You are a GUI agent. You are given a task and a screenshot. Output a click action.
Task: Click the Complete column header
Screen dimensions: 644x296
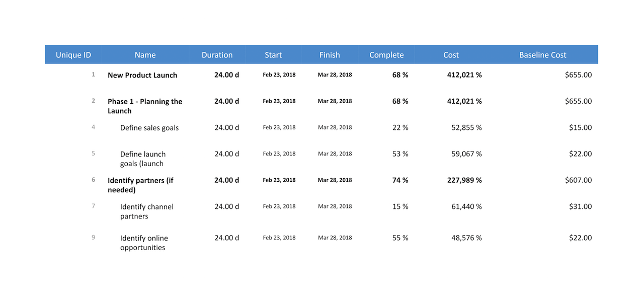386,55
